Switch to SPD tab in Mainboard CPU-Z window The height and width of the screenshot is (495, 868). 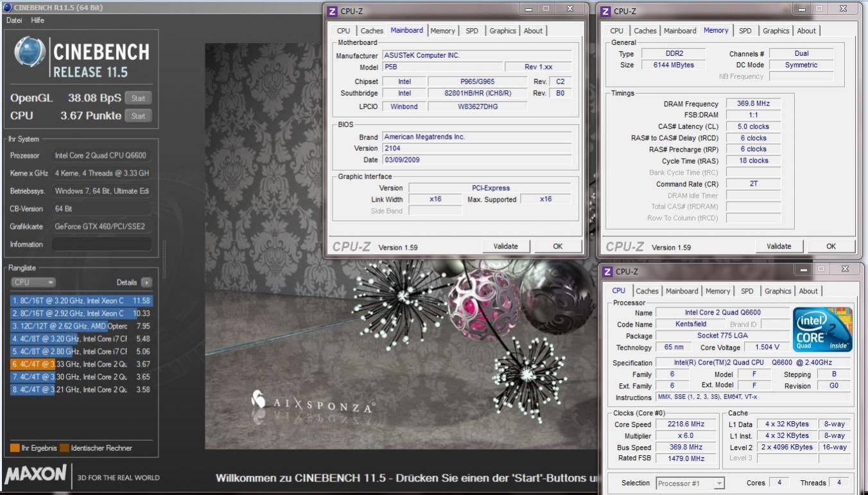472,31
